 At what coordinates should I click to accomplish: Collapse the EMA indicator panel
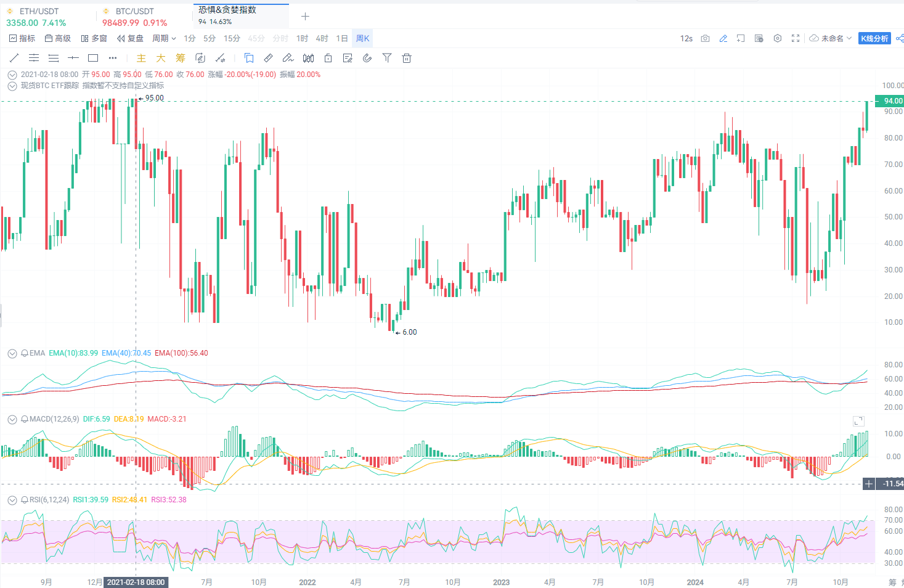pos(12,353)
